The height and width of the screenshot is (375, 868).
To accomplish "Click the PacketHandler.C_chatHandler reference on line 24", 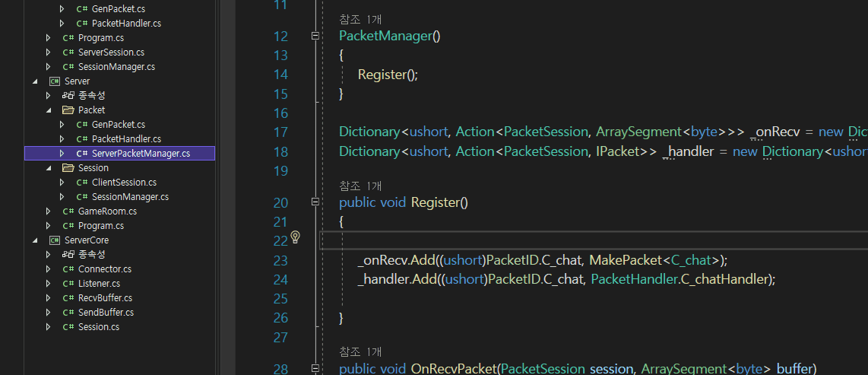I will 681,279.
